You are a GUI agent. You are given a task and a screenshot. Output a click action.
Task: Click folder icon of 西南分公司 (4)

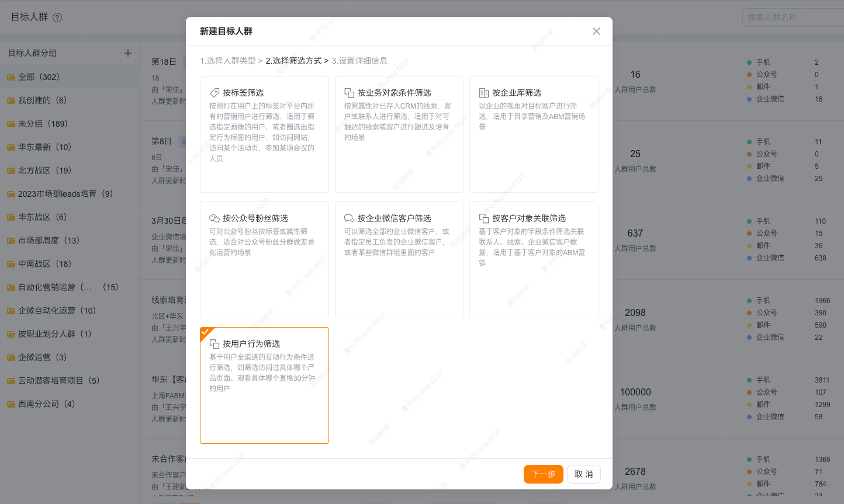click(11, 404)
